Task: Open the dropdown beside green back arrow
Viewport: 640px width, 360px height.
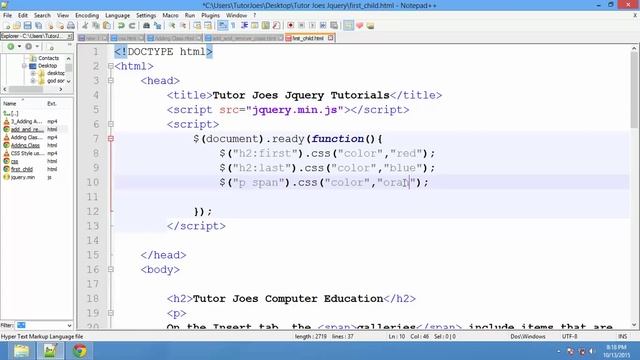Action: [x=19, y=47]
